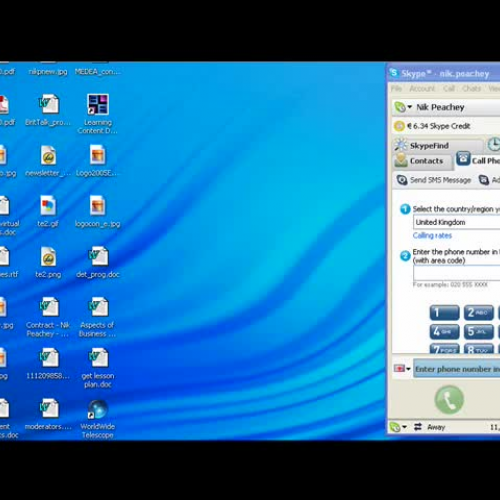The image size is (500, 500).
Task: Open the Contract - Nik Peachey document icon
Action: coord(49,307)
